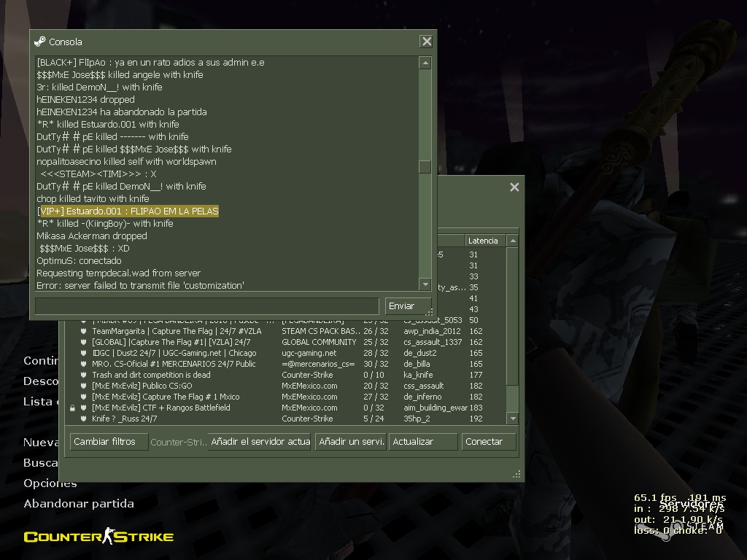Select [MxE MxEvilz] Capture The Flag # 1 Mxico

tap(286, 397)
